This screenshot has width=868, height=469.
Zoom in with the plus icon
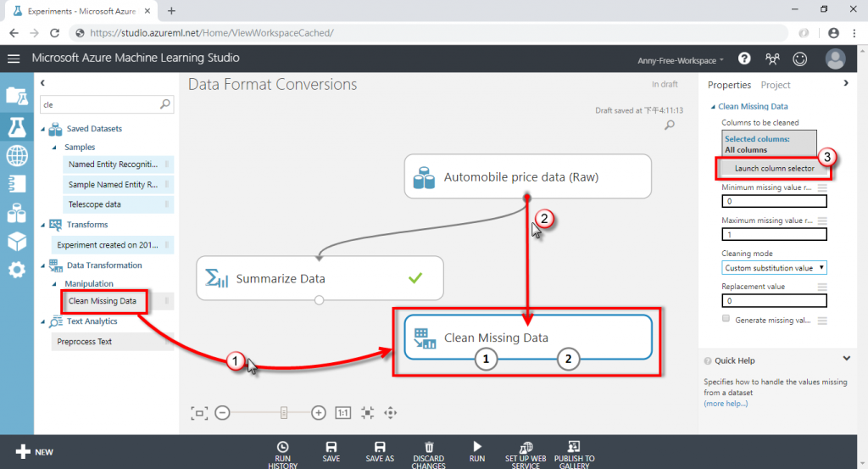[319, 413]
